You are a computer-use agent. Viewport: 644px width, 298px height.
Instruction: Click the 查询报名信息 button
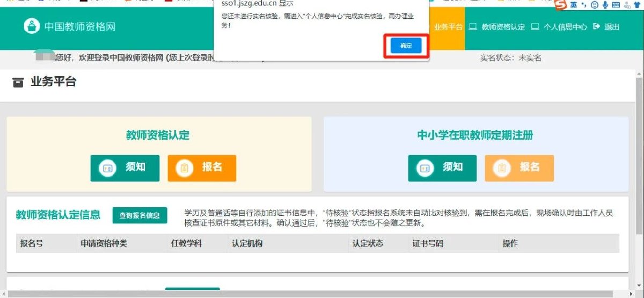coord(140,215)
